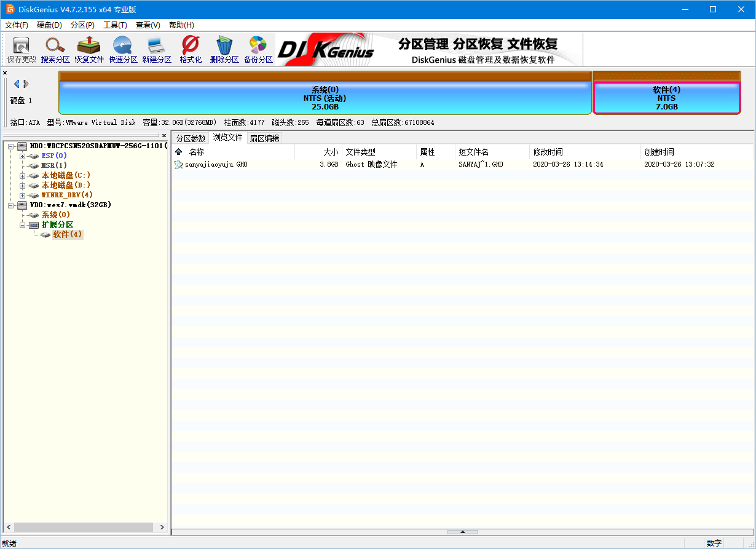Screen dimensions: 756x549
Task: Click the 扩展分区 icon in tree
Action: click(x=34, y=224)
